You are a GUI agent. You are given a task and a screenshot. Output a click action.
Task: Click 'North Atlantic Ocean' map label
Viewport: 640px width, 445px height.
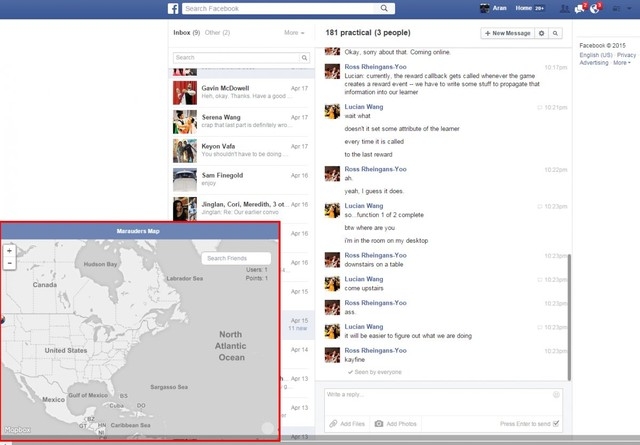[231, 346]
